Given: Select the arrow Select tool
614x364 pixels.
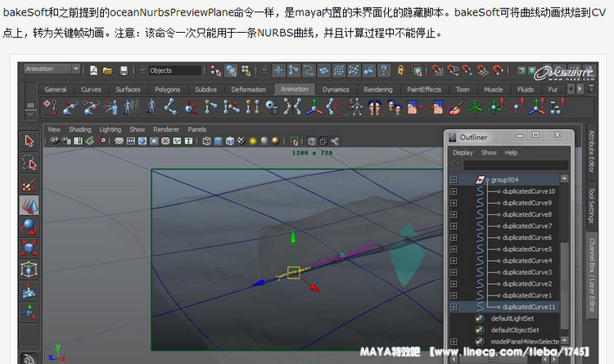Looking at the screenshot, I should [29, 141].
